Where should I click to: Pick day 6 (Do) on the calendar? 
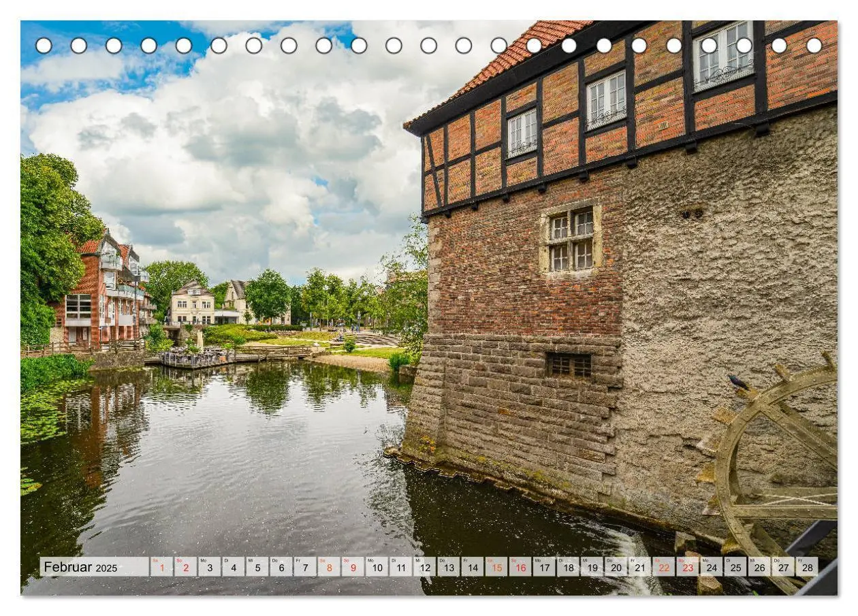(281, 566)
